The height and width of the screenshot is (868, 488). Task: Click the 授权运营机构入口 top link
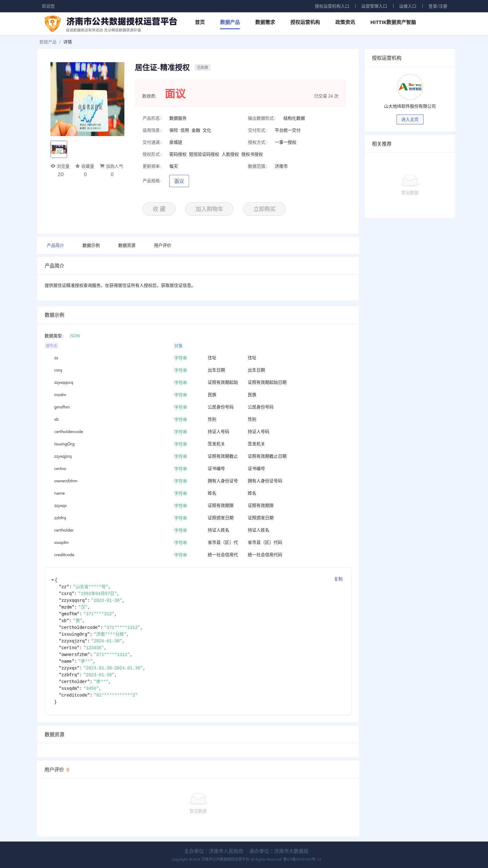pyautogui.click(x=332, y=6)
